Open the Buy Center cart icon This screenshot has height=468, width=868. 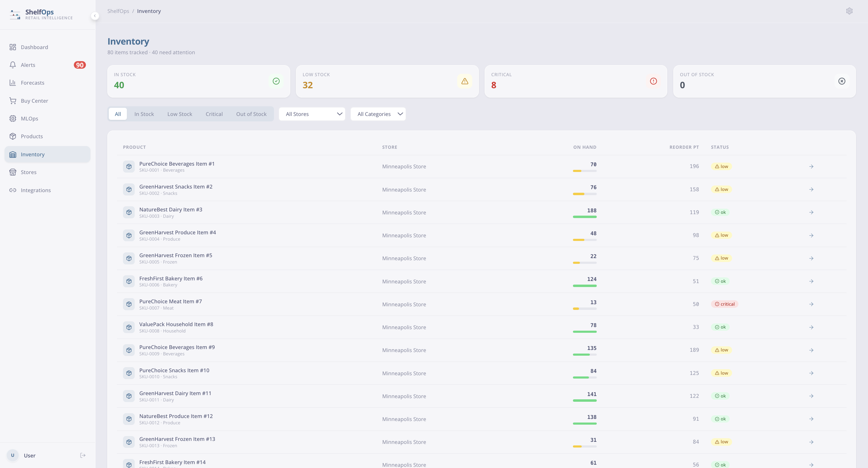click(x=13, y=100)
